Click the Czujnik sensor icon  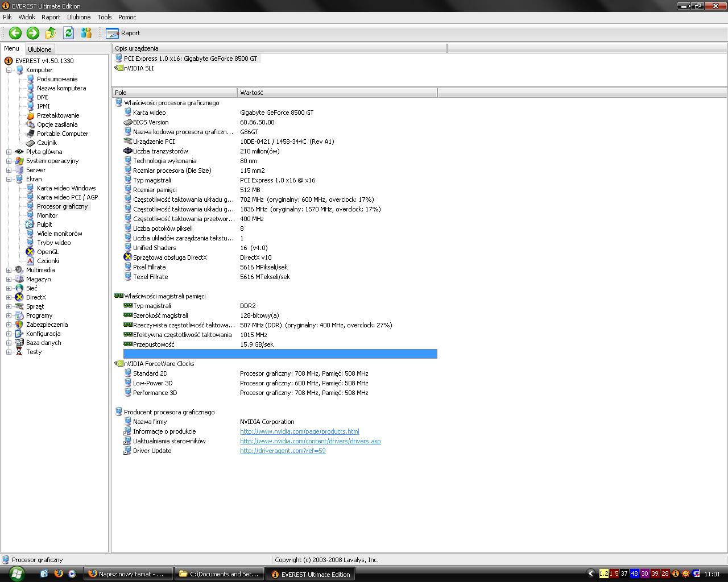pos(31,143)
